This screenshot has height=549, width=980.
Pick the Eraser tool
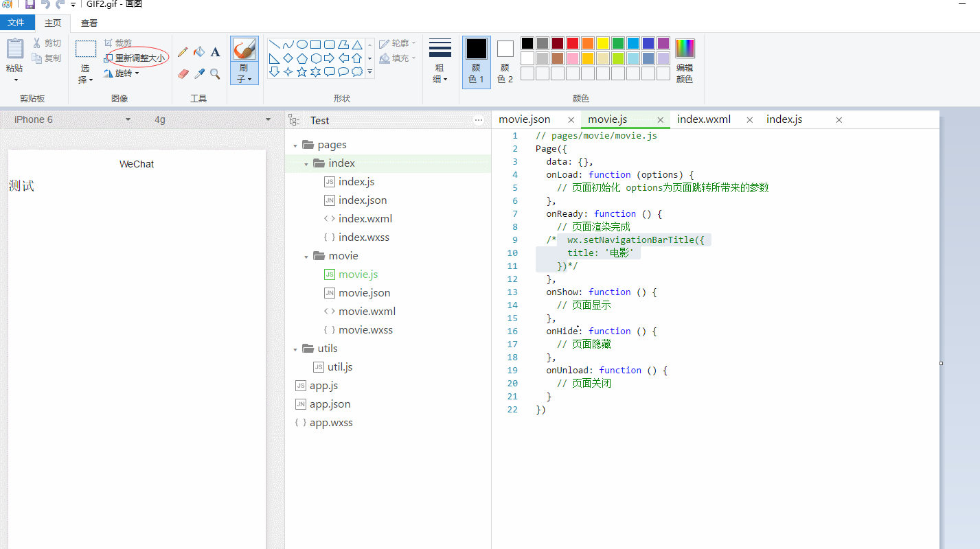(x=183, y=73)
